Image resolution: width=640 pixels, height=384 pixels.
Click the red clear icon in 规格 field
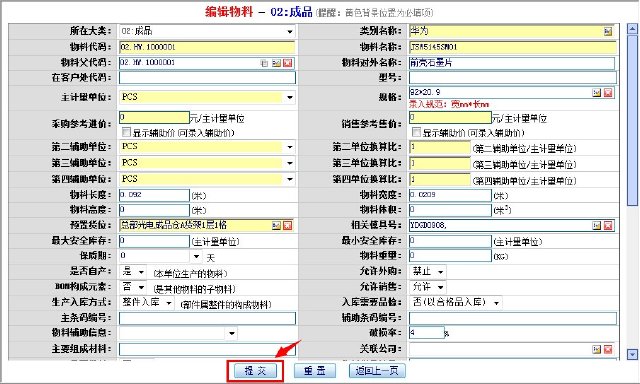coord(608,93)
